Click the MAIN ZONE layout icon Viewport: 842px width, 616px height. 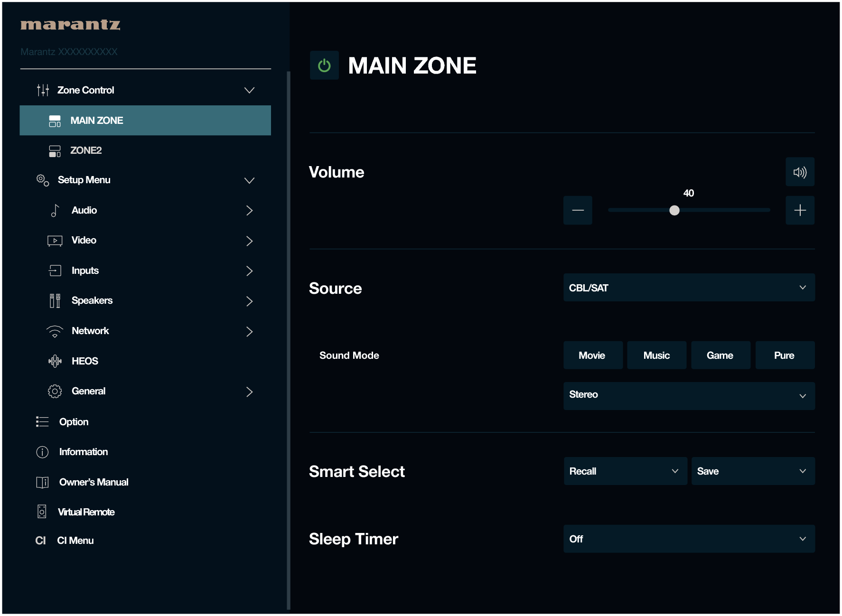(x=55, y=121)
